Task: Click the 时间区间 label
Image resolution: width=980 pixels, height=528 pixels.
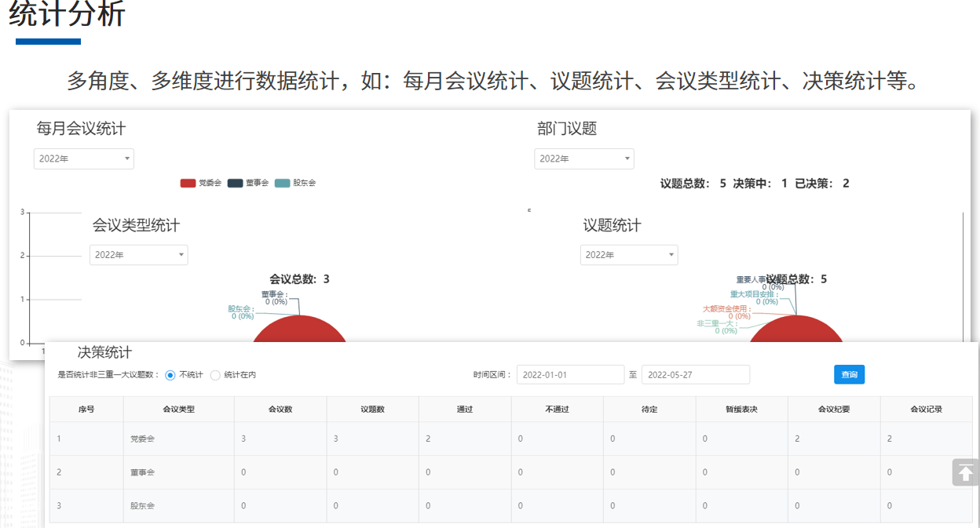Action: pyautogui.click(x=492, y=375)
